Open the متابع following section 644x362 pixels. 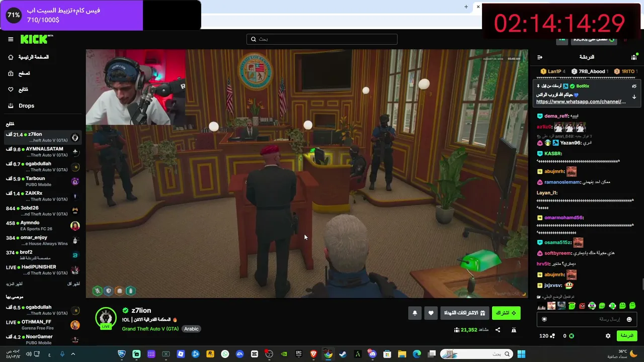click(19, 89)
